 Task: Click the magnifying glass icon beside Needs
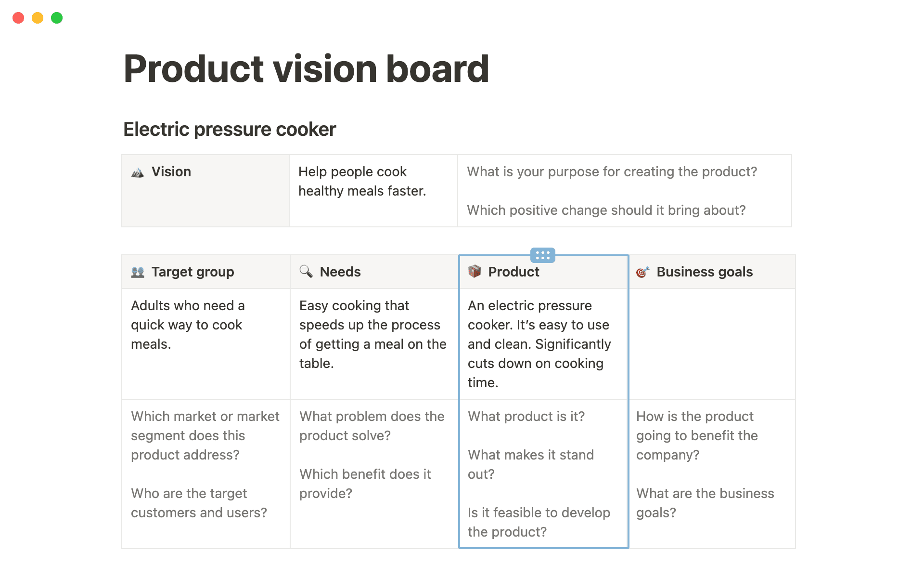point(305,272)
